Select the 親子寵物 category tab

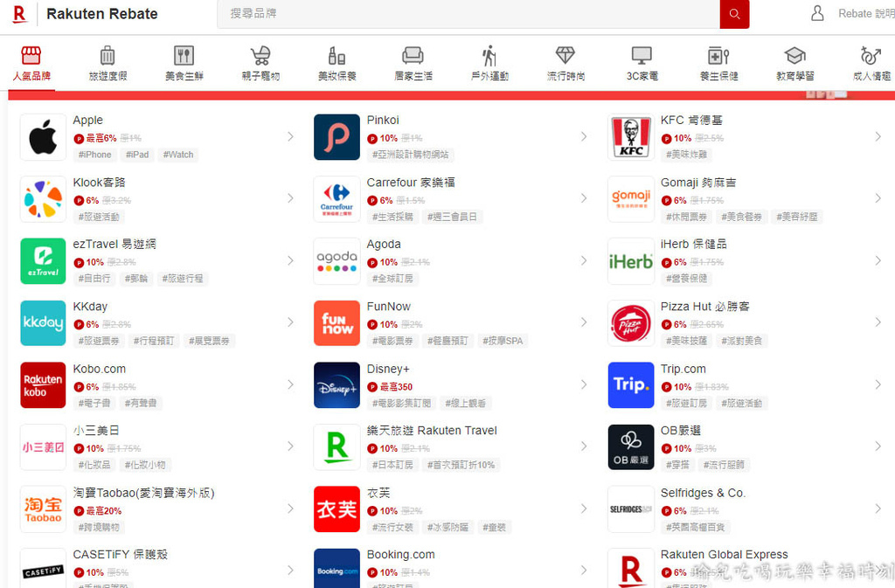260,63
